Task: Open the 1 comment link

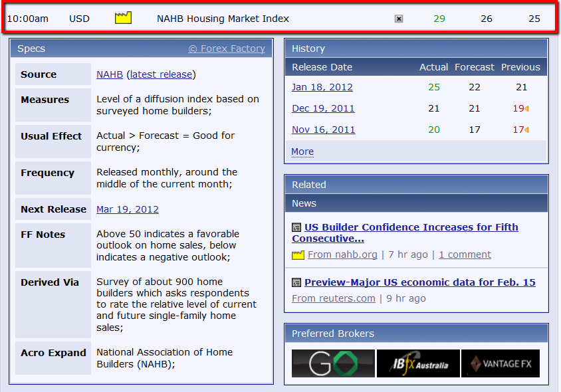Action: [465, 254]
